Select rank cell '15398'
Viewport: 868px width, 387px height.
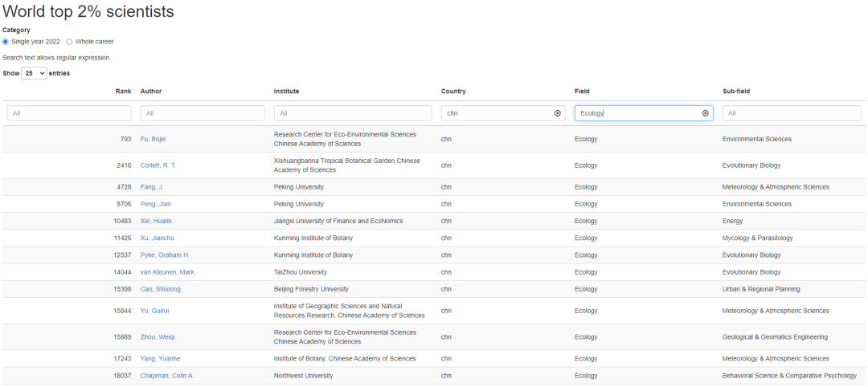pos(122,289)
